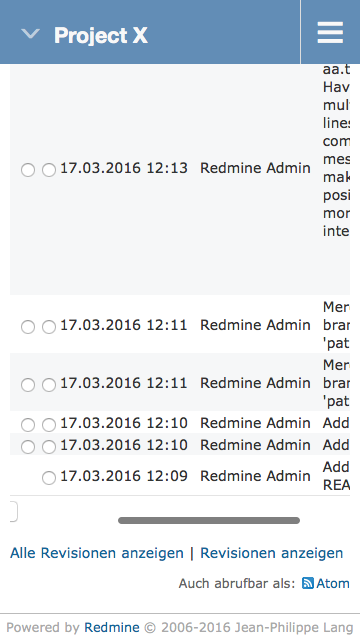This screenshot has height=640, width=360.
Task: Select second radio button of lower 12:11 revision
Action: point(49,385)
